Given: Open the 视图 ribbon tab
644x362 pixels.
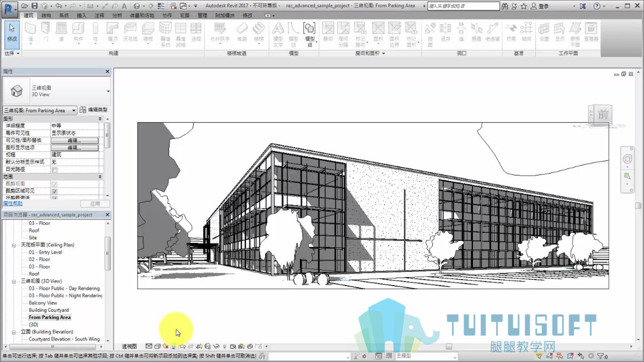Looking at the screenshot, I should 185,16.
